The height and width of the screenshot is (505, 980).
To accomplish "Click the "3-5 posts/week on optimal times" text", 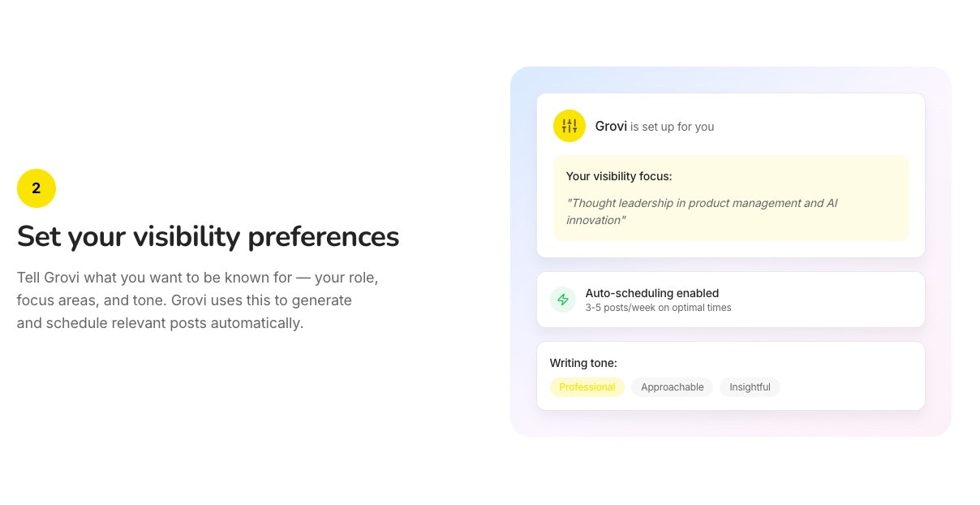I will [x=658, y=308].
